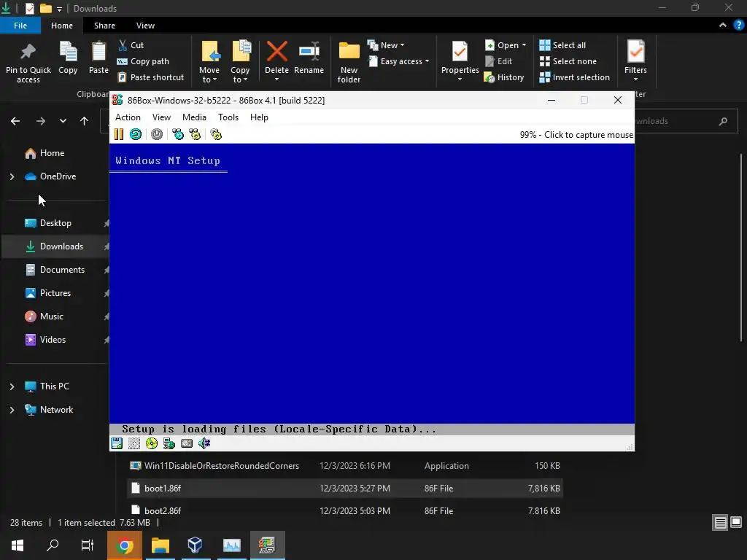
Task: Switch to Explorer's View ribbon tab
Action: 145,26
